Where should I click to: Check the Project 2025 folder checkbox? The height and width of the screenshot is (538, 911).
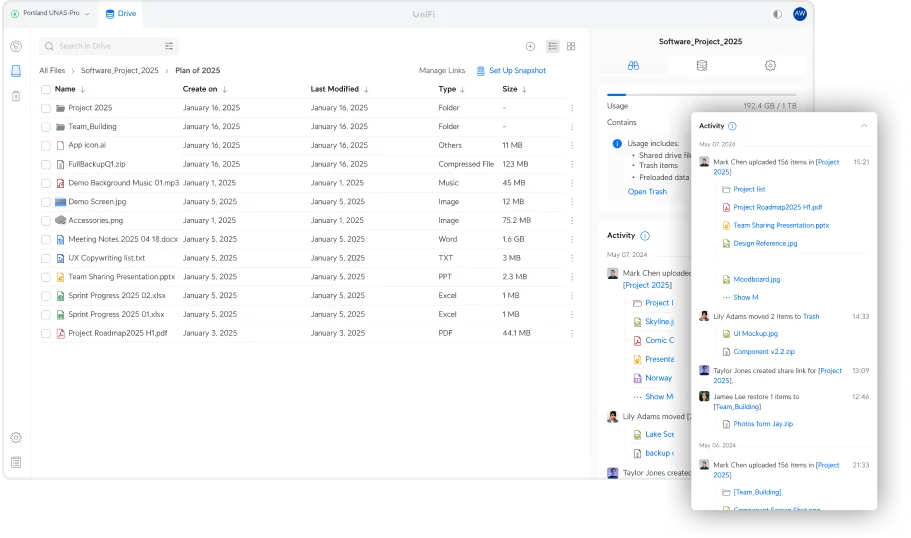coord(46,108)
